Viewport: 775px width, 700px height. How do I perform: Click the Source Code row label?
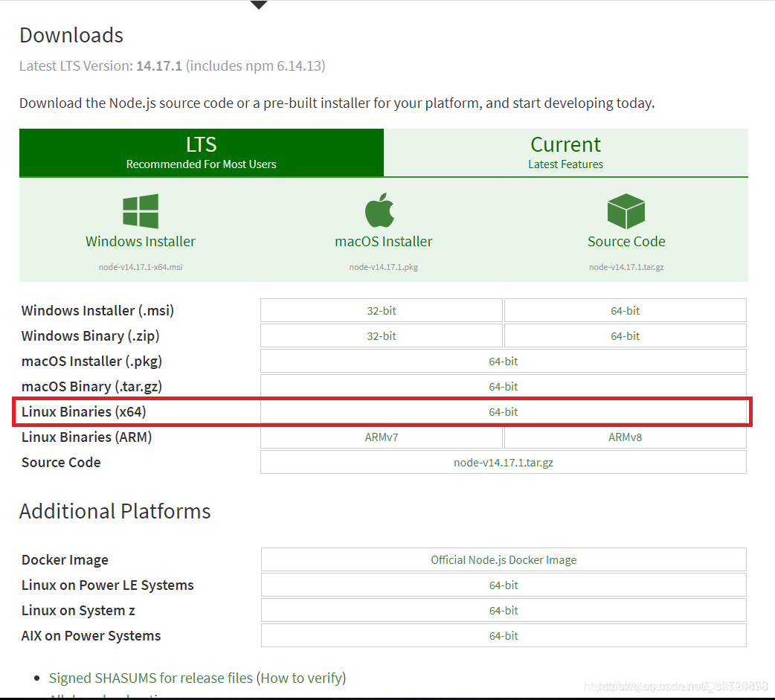[61, 462]
